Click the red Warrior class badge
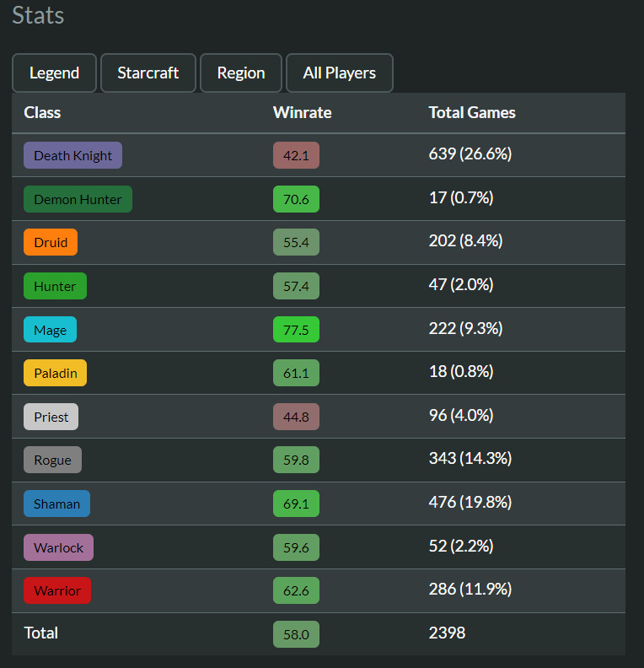The height and width of the screenshot is (668, 644). 57,590
